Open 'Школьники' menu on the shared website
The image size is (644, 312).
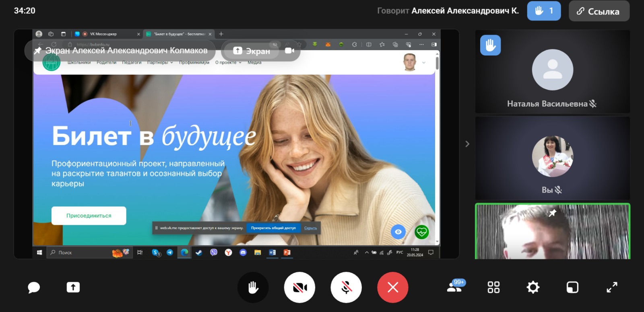(x=79, y=63)
